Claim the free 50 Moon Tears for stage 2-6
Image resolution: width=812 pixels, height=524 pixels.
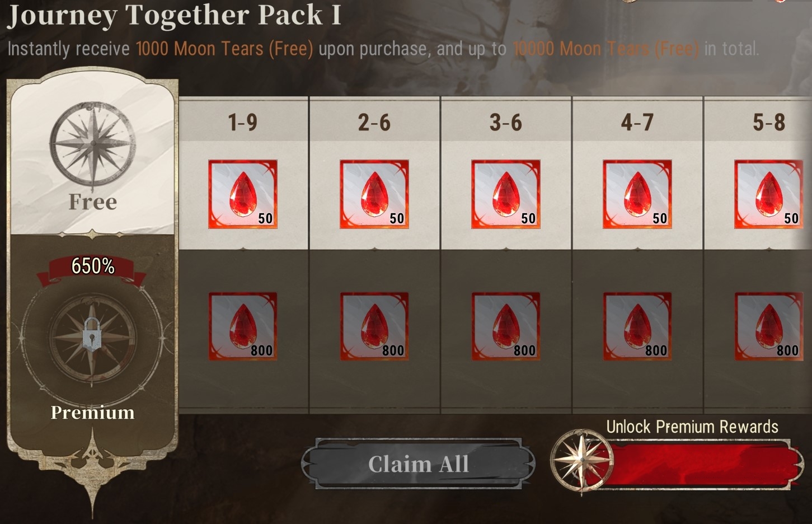point(374,194)
